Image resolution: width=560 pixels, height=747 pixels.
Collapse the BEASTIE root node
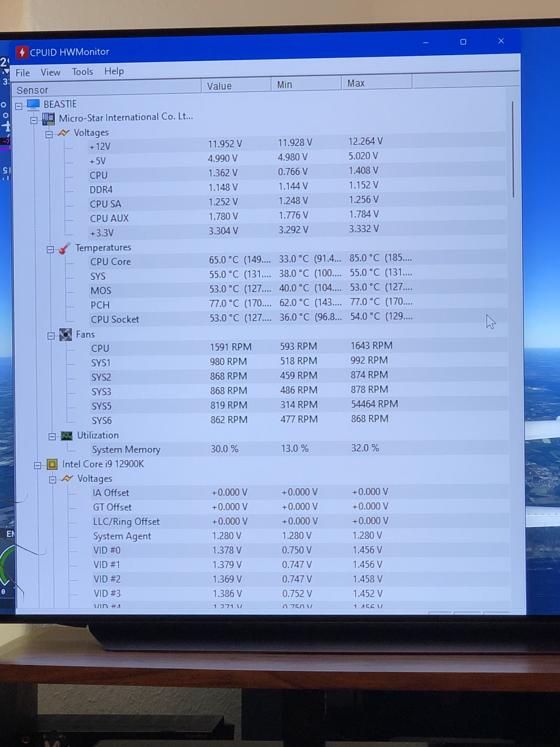pyautogui.click(x=19, y=106)
